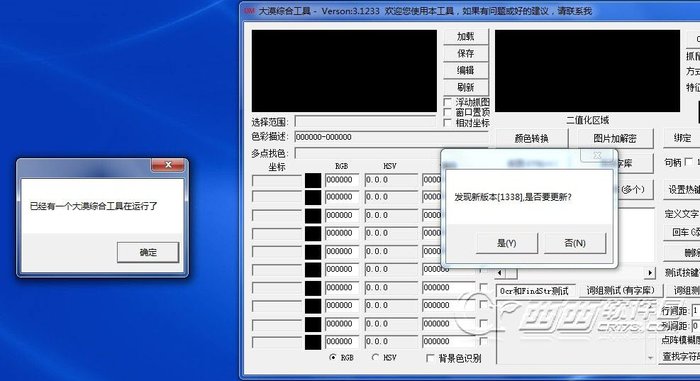Click the top row RGB value 000000
700x381 pixels.
tap(342, 180)
